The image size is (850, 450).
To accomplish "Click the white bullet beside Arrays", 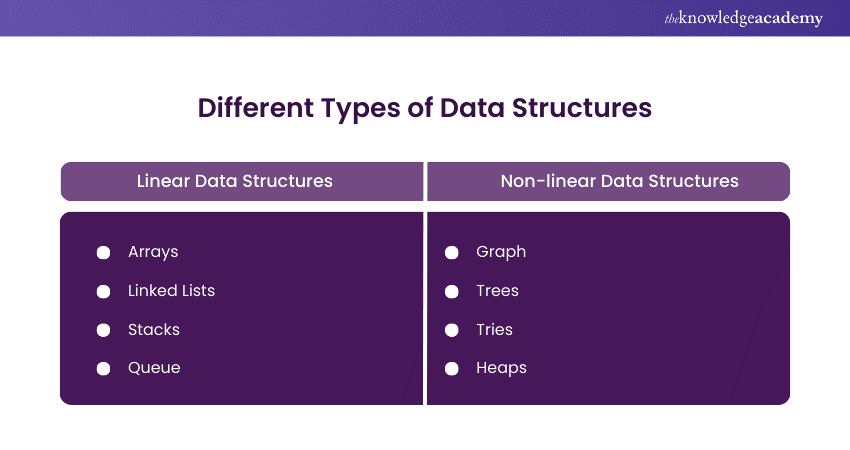I will point(103,252).
